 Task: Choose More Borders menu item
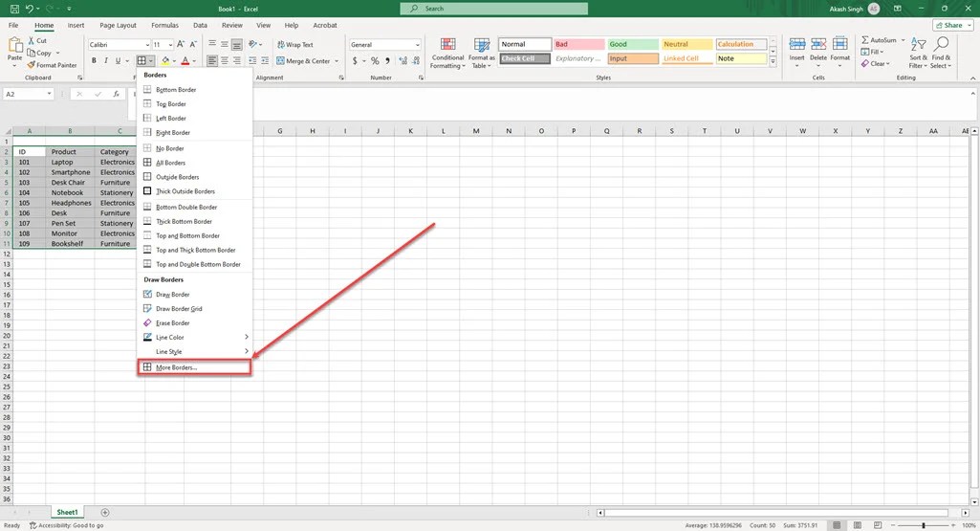[x=194, y=367]
